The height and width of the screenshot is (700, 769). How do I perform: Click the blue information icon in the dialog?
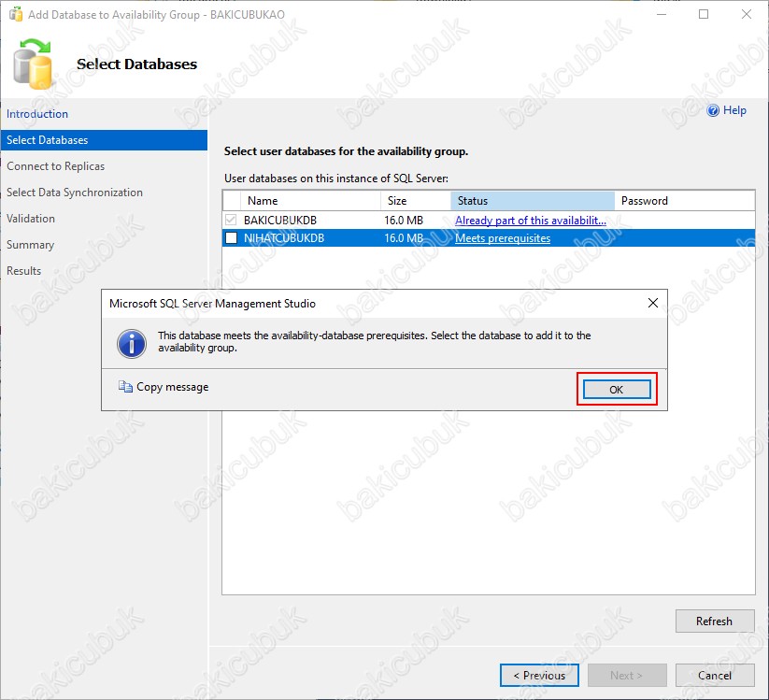point(132,343)
